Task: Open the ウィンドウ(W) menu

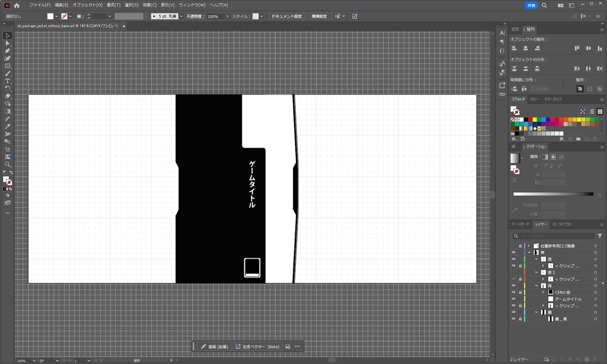Action: [x=192, y=5]
